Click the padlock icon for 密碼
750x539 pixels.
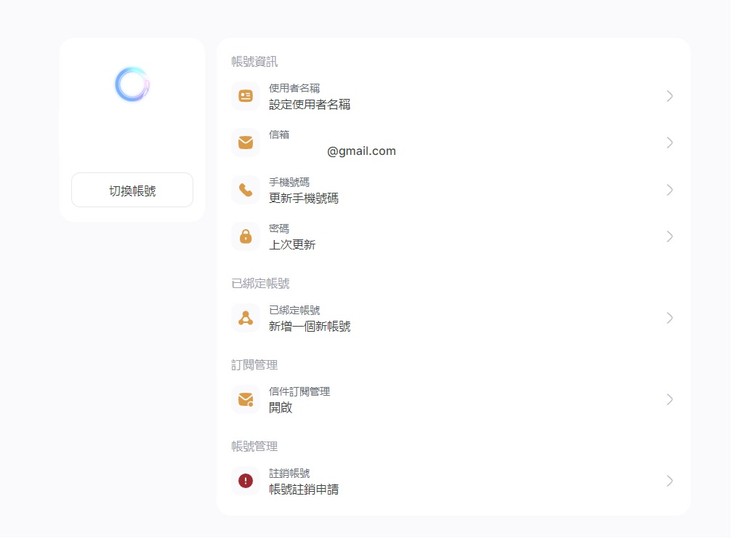(x=245, y=236)
